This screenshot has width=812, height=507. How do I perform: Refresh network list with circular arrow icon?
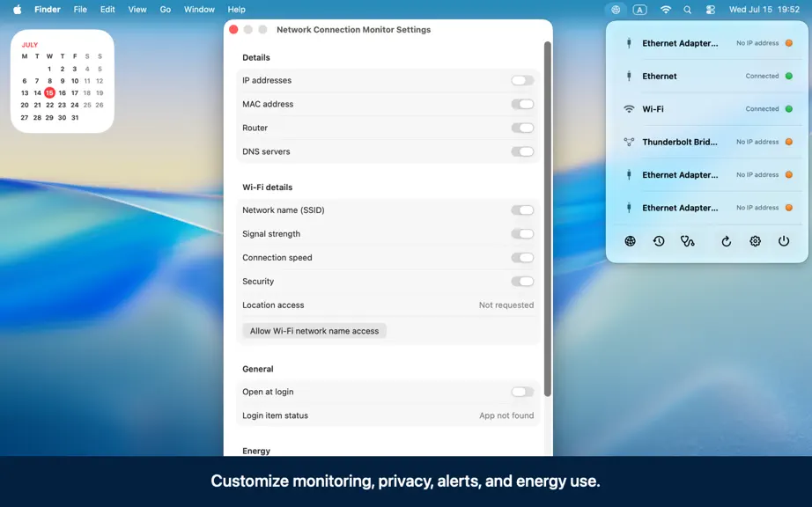(726, 241)
